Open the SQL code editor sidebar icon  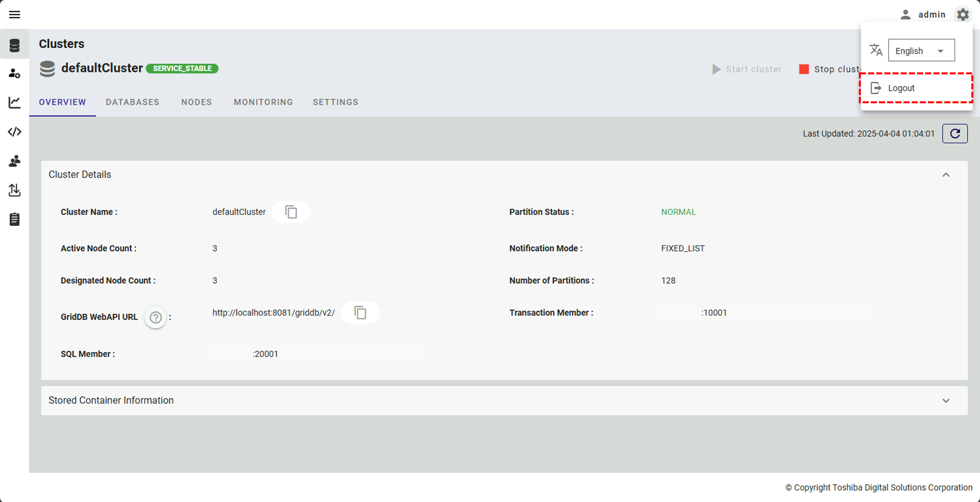click(14, 132)
